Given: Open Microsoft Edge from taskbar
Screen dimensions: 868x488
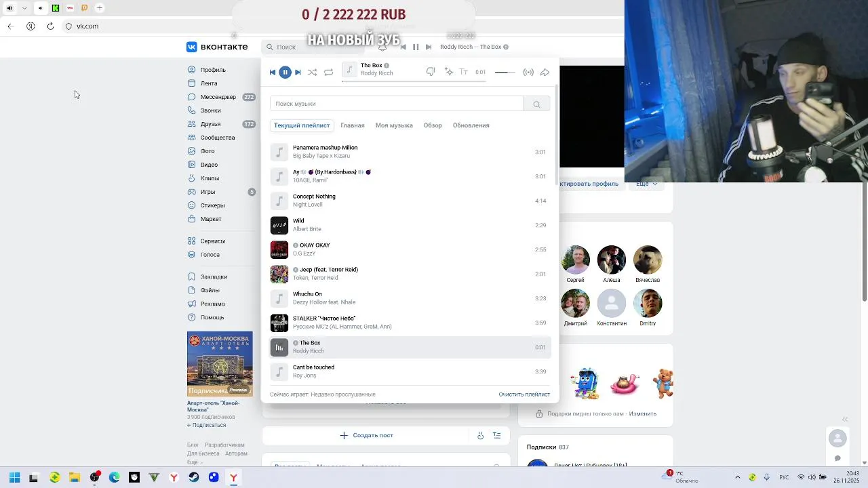Looking at the screenshot, I should point(114,478).
